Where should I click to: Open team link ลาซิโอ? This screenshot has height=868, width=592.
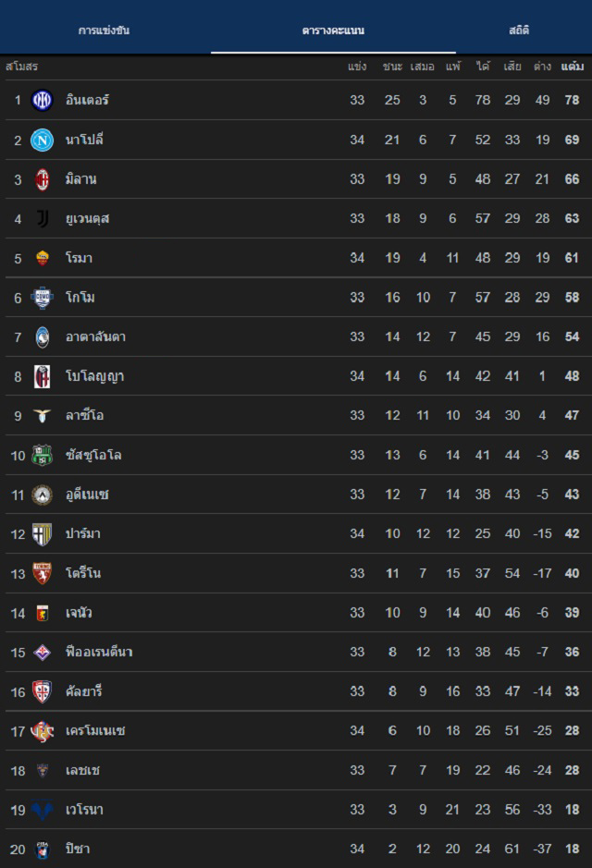[84, 416]
